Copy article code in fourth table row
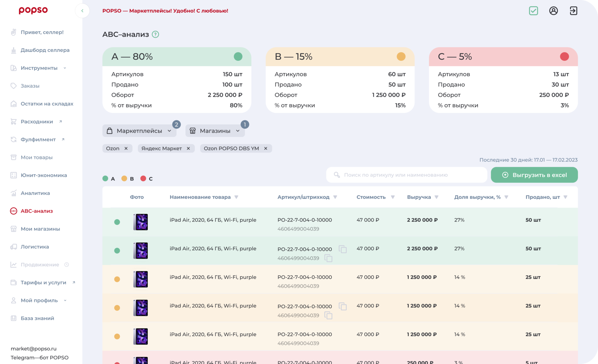This screenshot has width=598, height=364. pyautogui.click(x=343, y=306)
